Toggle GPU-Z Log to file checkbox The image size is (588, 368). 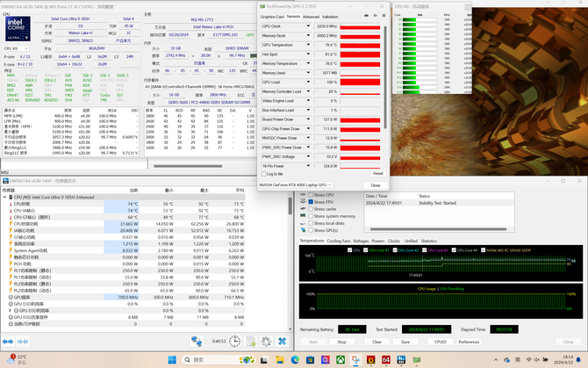point(263,174)
